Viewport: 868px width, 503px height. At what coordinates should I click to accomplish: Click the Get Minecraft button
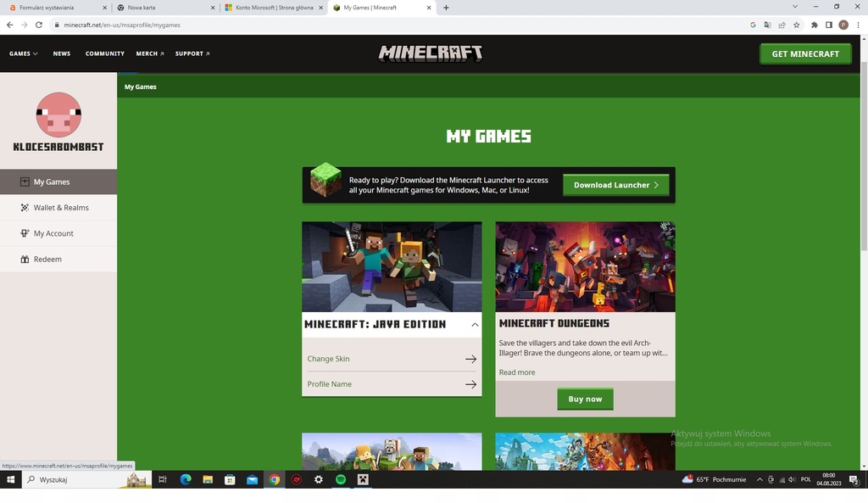[x=805, y=53]
